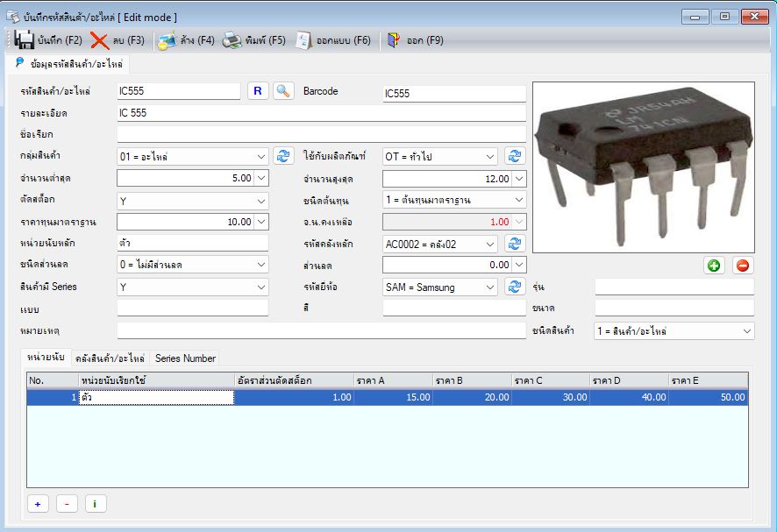Screen dimensions: 777x532
Task: Click the red minus remove image icon
Action: click(x=742, y=266)
